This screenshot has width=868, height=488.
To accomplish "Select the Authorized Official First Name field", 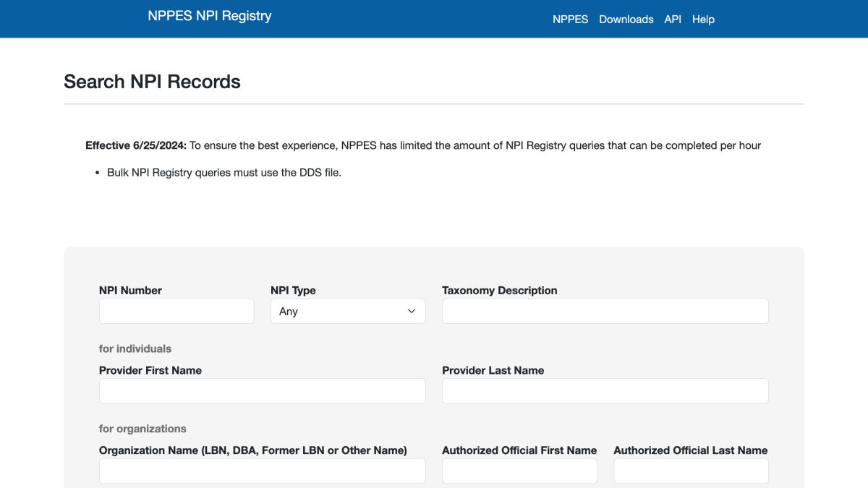I will click(519, 471).
